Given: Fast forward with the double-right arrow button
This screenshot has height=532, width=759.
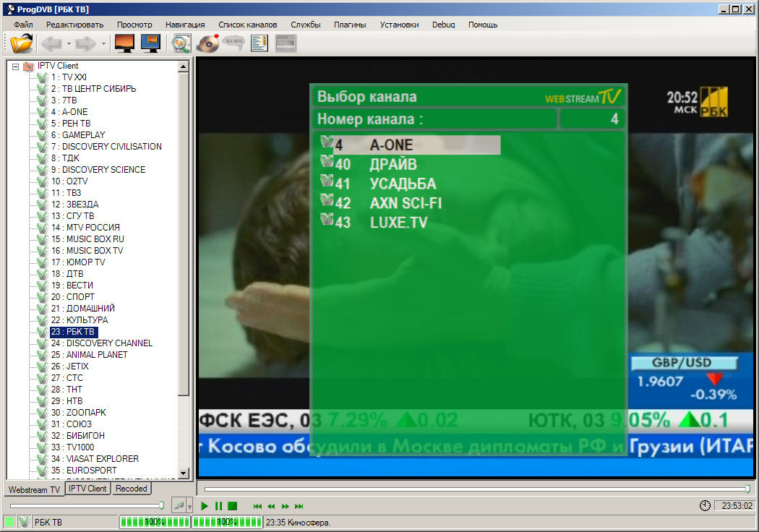Looking at the screenshot, I should point(285,507).
